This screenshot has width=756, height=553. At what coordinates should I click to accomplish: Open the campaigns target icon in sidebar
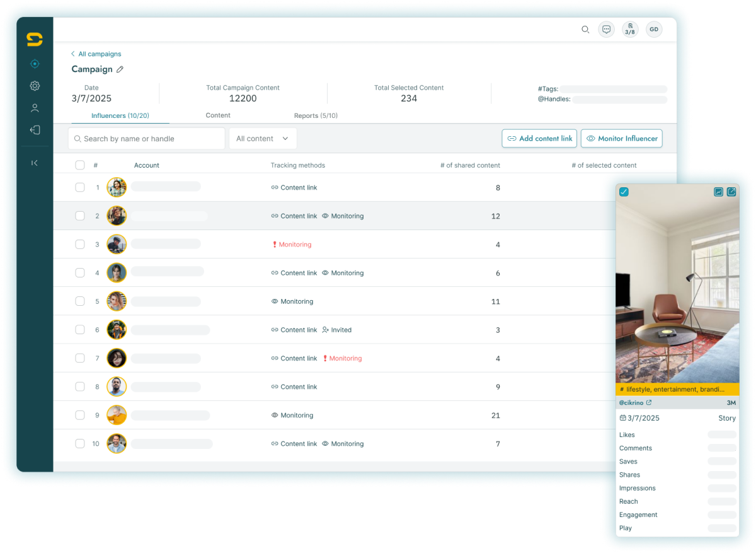point(35,64)
